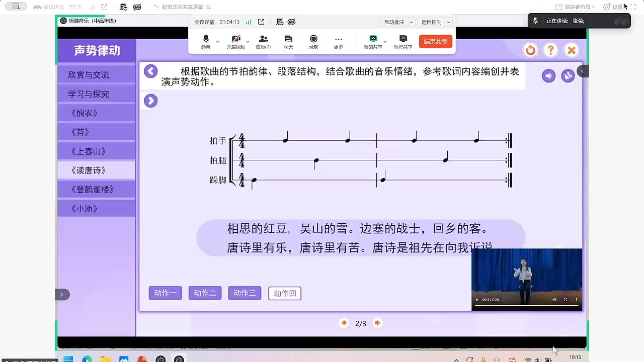Click crossed-out eye icon in floating toolbar
644x362 pixels.
(291, 22)
